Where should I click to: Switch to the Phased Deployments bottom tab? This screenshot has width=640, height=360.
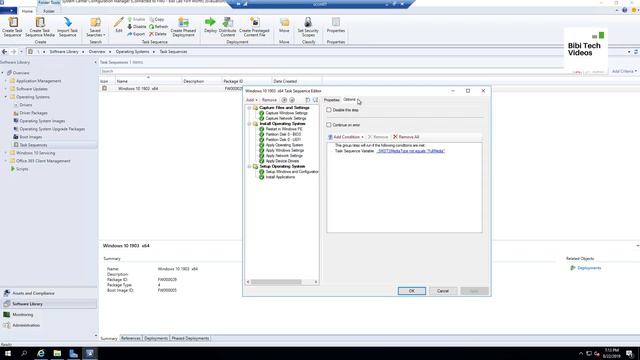coord(190,338)
